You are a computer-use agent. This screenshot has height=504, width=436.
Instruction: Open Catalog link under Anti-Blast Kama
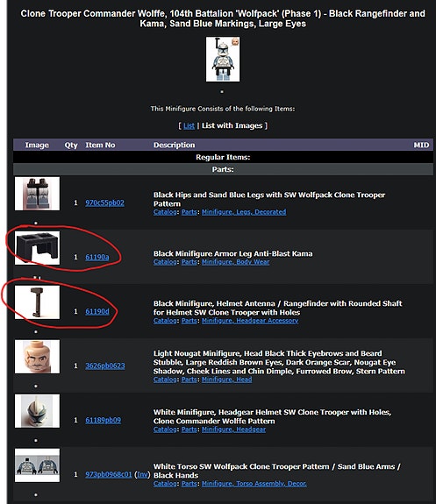165,262
